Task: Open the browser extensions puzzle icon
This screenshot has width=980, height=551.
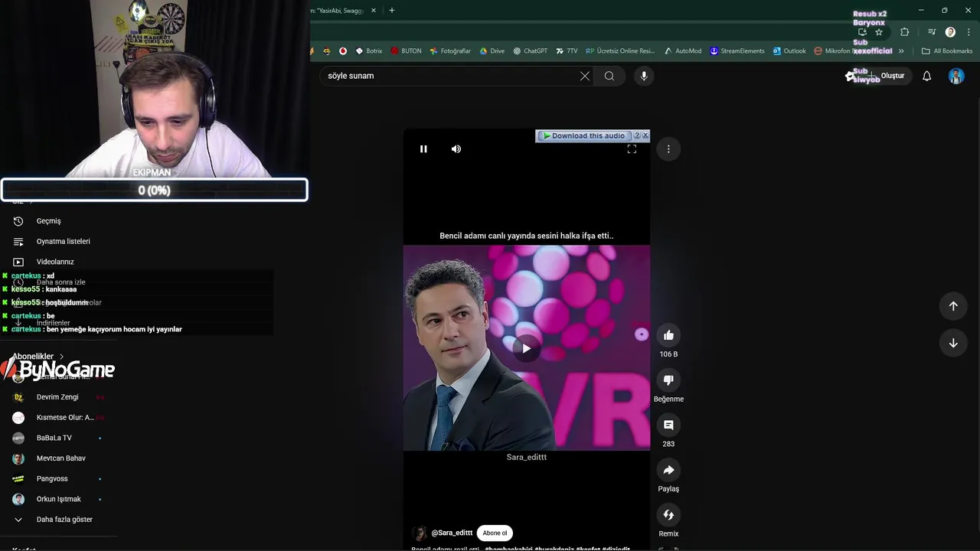Action: 905,32
